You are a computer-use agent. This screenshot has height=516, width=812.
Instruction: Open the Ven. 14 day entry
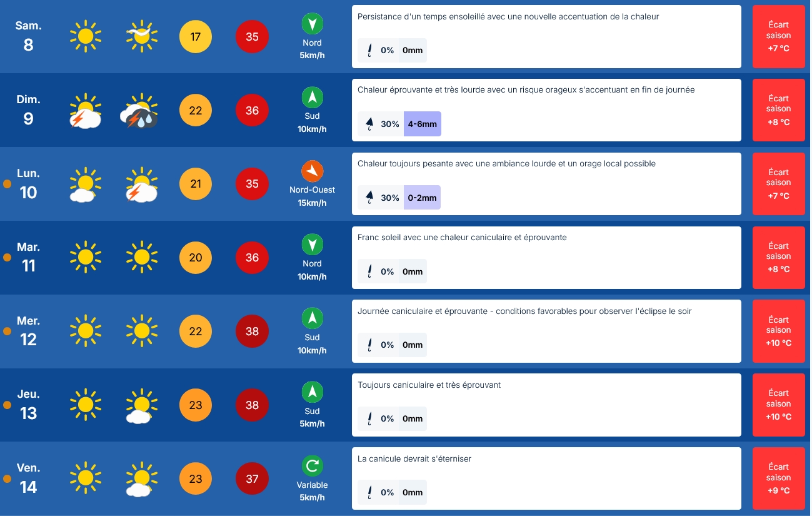pos(29,478)
